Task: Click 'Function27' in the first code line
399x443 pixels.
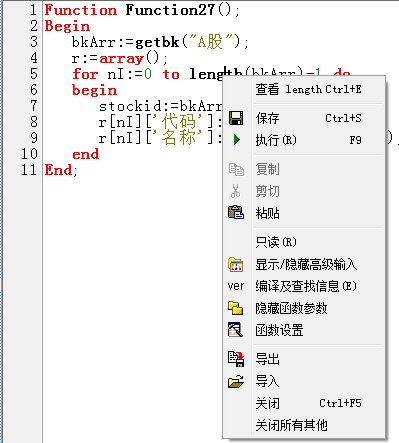Action: pos(170,10)
